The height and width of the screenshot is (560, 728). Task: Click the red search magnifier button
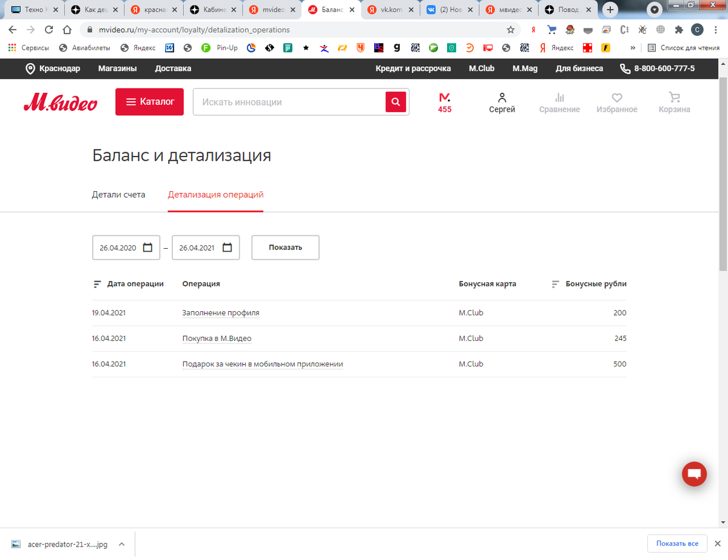click(x=396, y=102)
